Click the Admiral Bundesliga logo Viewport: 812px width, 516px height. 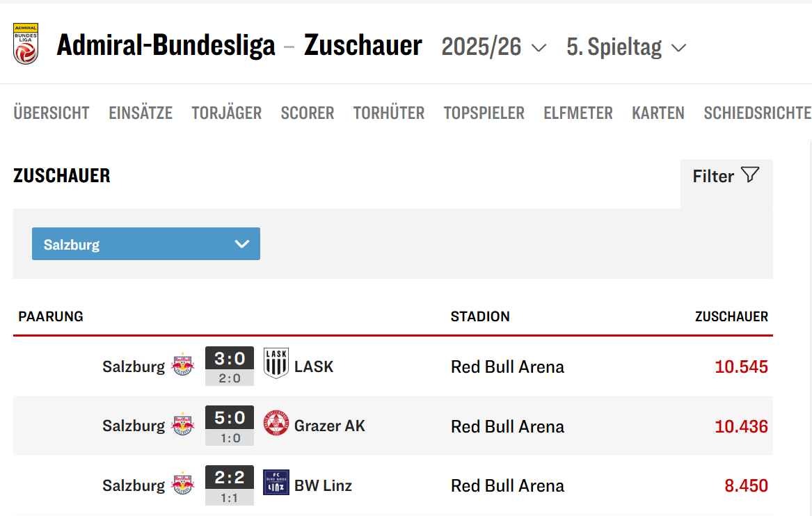[x=26, y=44]
